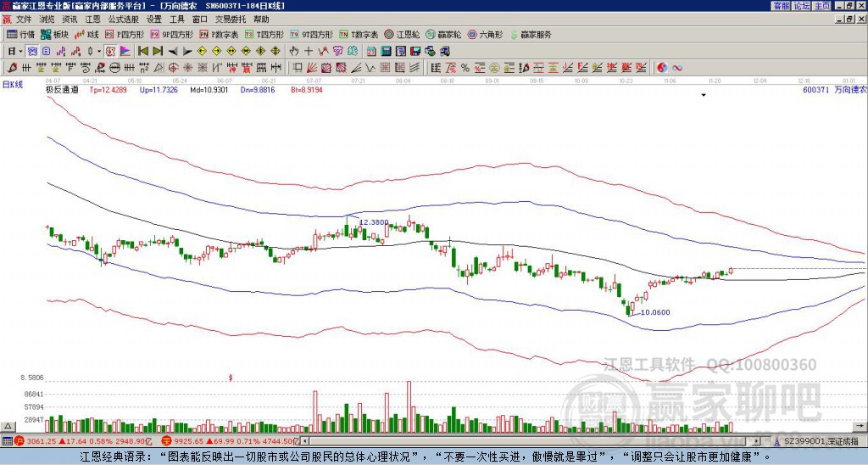
Task: Step chart right with the black right arrow
Action: click(x=187, y=52)
